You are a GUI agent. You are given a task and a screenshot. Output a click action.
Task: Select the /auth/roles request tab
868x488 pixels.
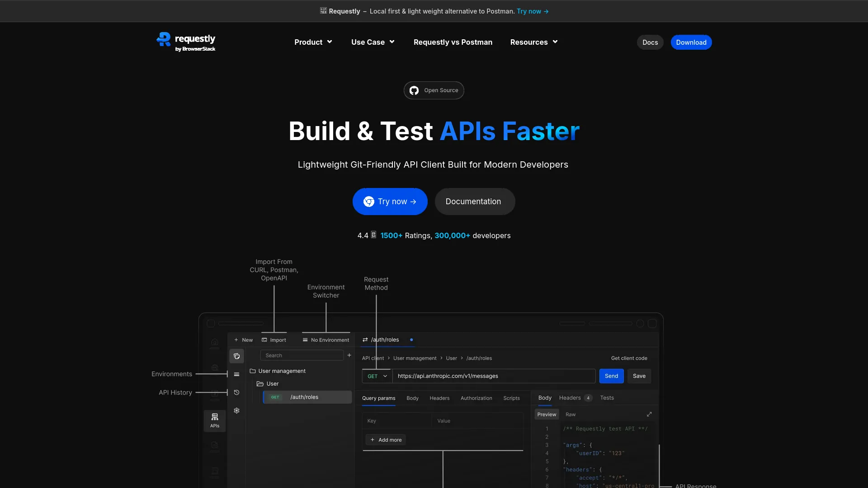(388, 339)
